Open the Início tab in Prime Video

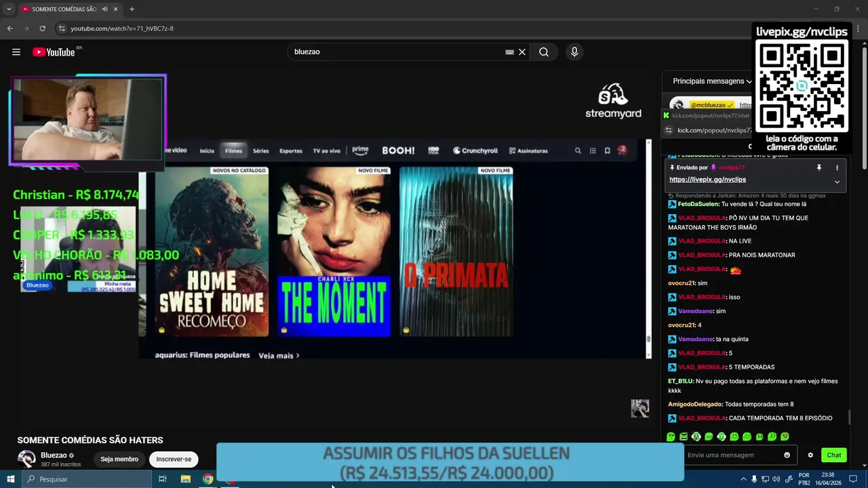coord(207,150)
